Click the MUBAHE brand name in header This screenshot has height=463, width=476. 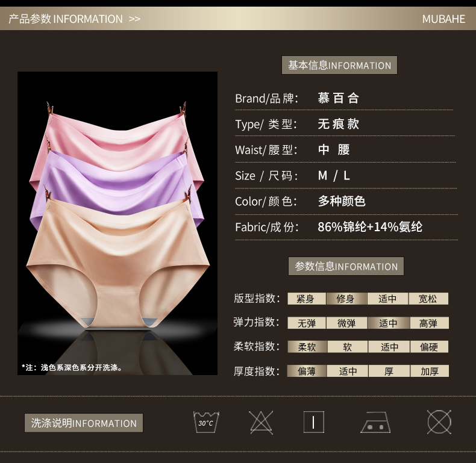pos(443,19)
